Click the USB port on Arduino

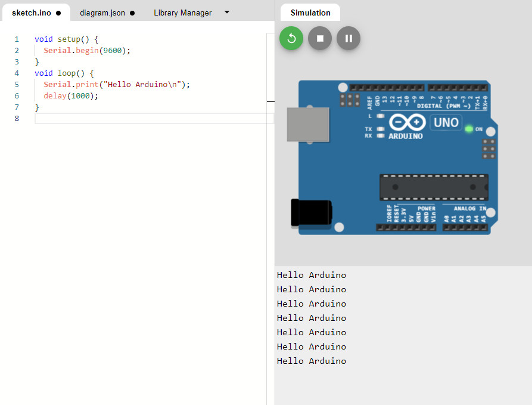(308, 124)
